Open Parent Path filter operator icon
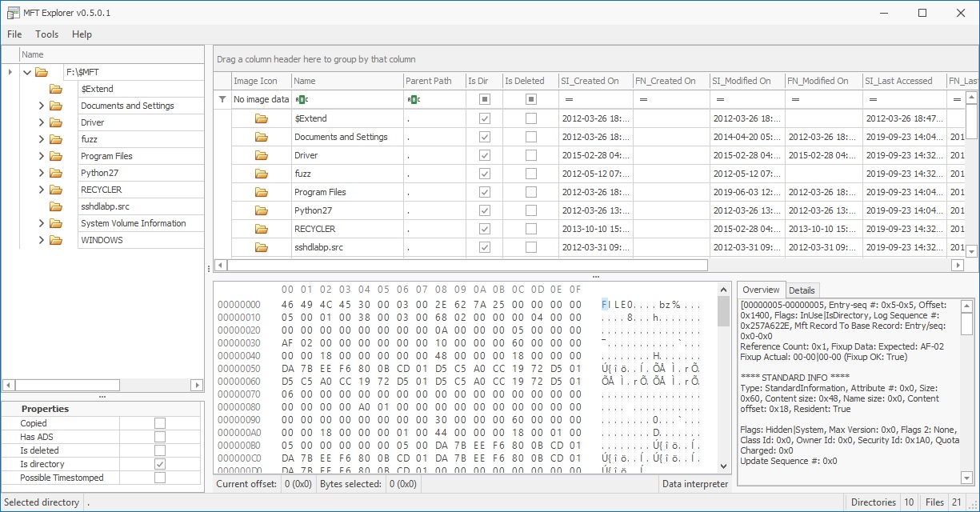980x512 pixels. [413, 99]
